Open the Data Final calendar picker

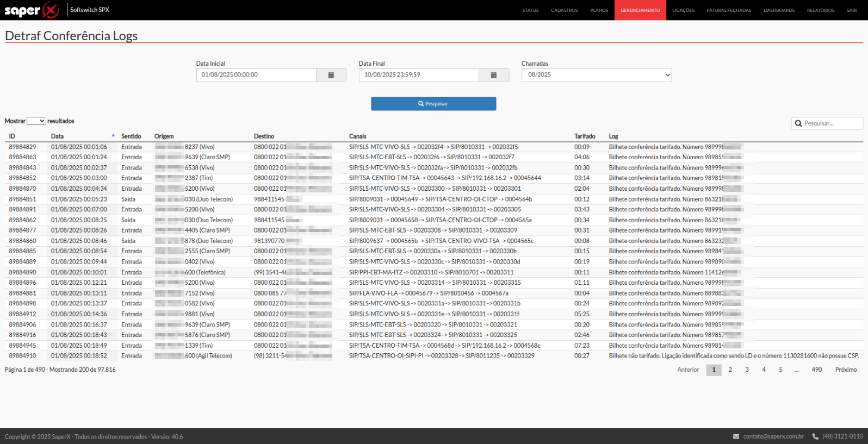493,75
